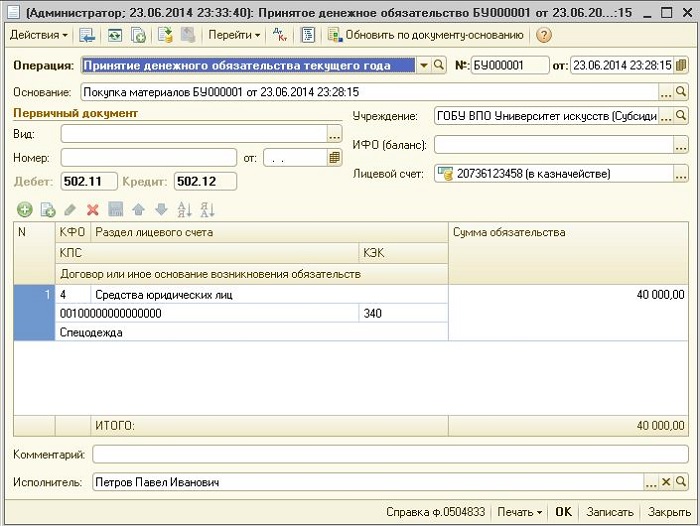Click magnifier in the Учреждение field
The width and height of the screenshot is (700, 526).
(680, 116)
